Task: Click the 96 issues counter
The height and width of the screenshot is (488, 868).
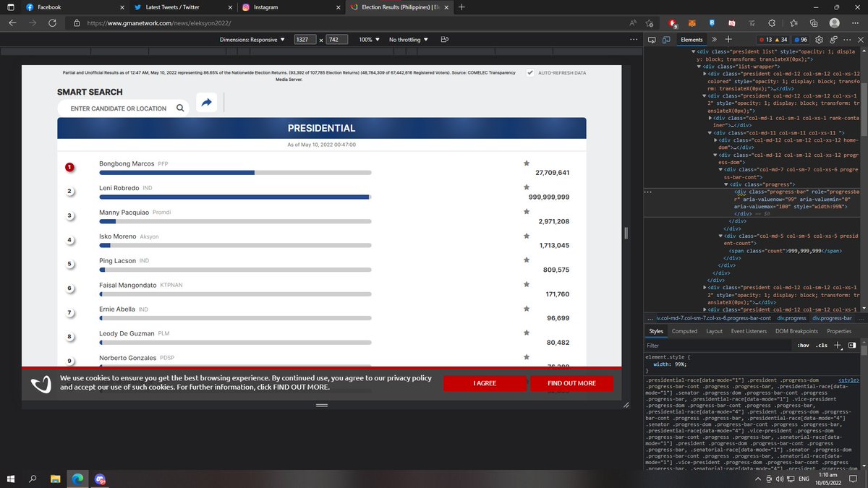Action: (x=800, y=40)
